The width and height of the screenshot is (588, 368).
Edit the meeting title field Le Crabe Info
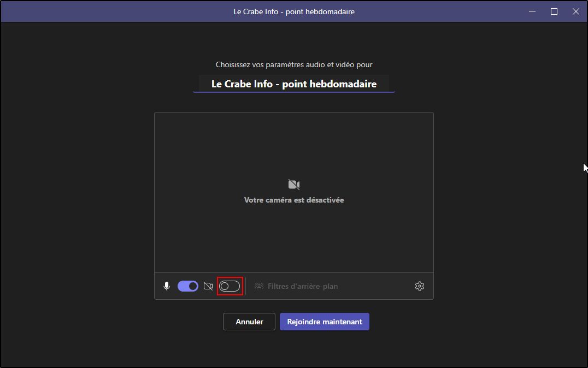[294, 84]
